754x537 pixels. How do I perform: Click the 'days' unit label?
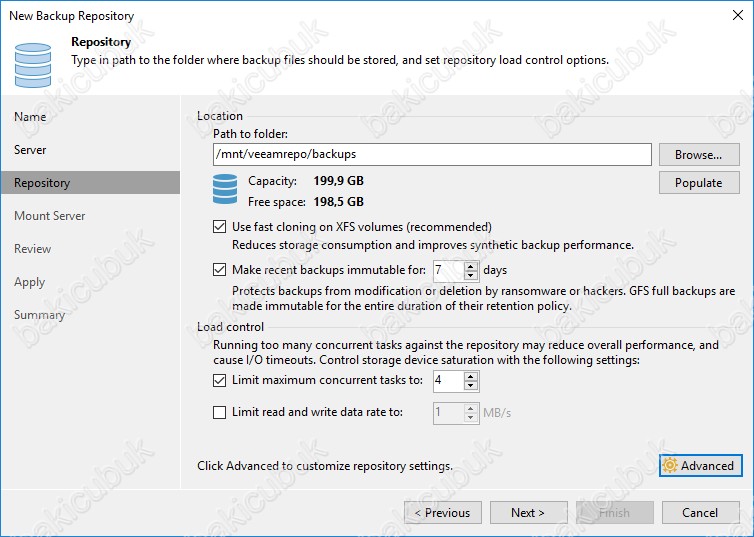pos(495,270)
